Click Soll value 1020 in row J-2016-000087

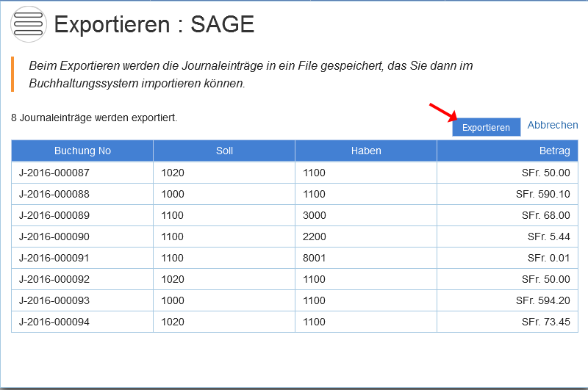(173, 173)
